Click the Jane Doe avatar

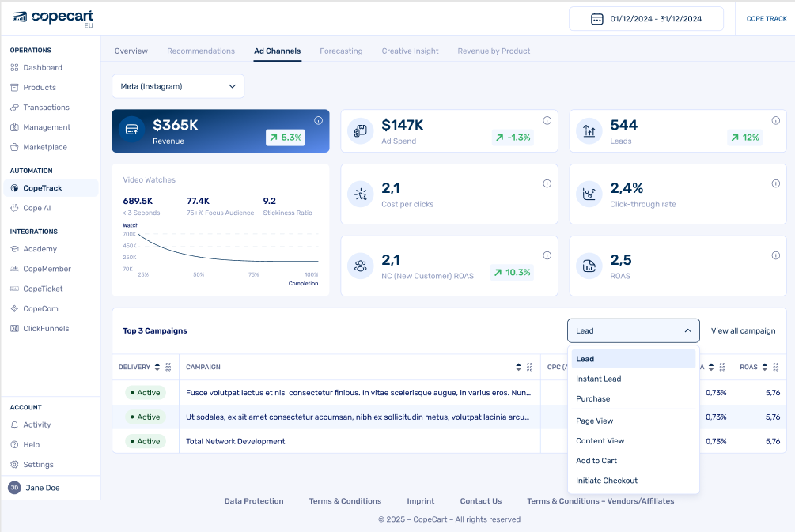[14, 488]
